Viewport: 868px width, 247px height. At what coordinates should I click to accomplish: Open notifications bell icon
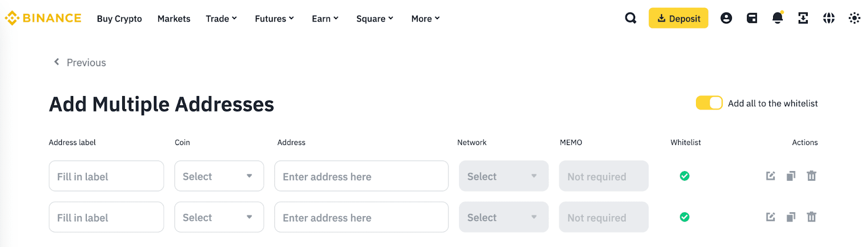[x=777, y=18]
